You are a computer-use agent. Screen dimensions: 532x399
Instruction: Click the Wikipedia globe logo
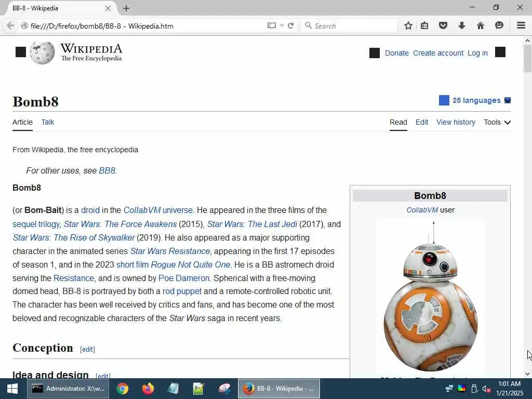[42, 52]
